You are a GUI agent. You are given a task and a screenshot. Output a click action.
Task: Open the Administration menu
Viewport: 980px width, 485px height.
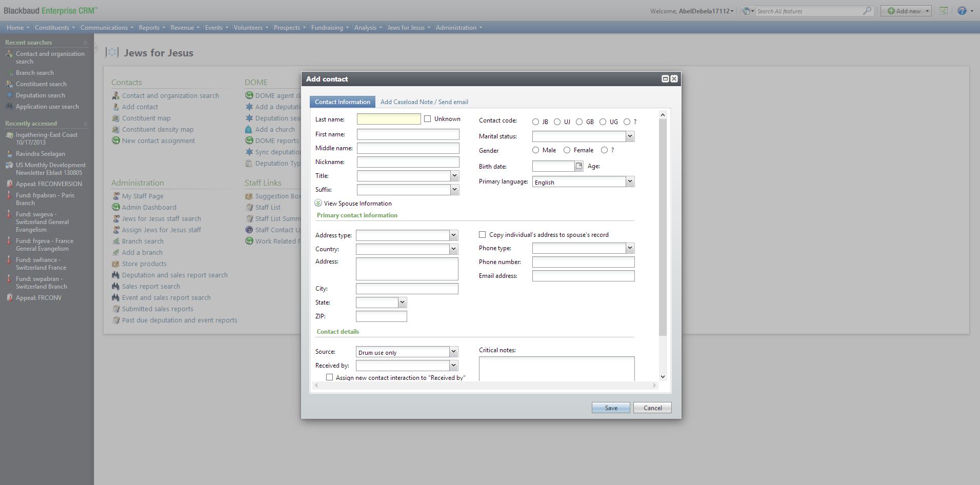(459, 28)
